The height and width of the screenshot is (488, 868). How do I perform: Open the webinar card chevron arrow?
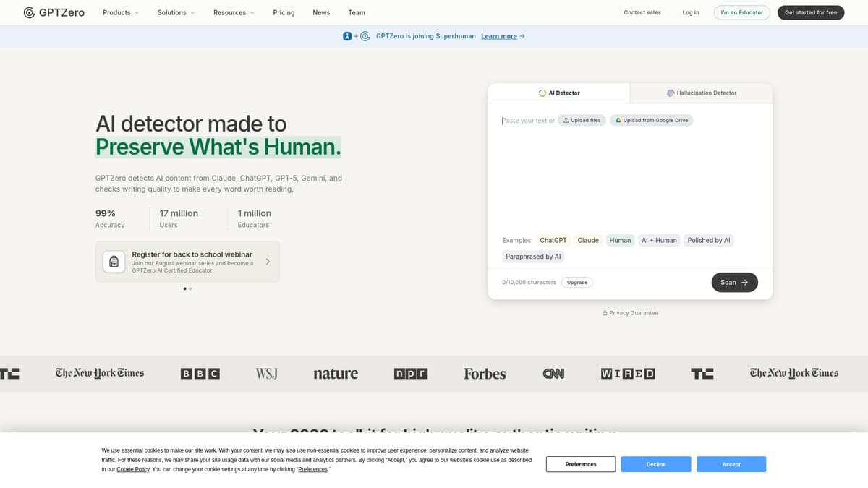click(268, 262)
